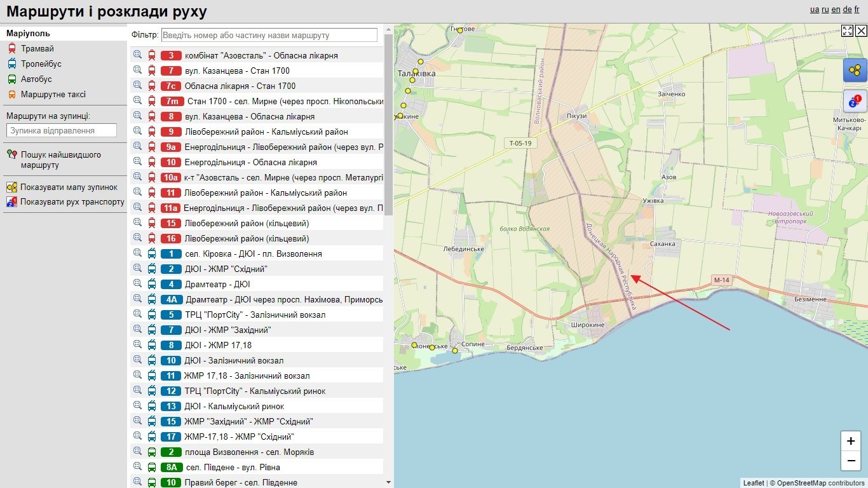Image resolution: width=868 pixels, height=488 pixels.
Task: Open Пошук найшвидшого маршруту
Action: click(x=60, y=160)
